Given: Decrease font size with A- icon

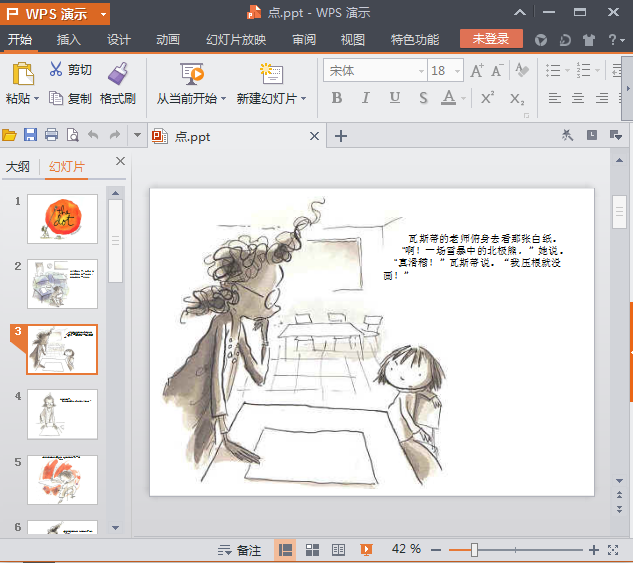Looking at the screenshot, I should point(497,71).
